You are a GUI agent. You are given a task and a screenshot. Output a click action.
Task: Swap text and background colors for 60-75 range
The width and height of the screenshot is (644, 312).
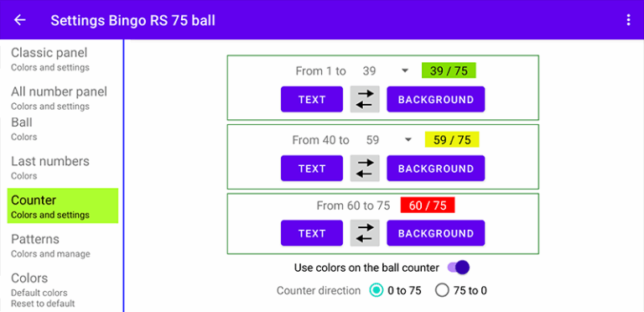[365, 233]
